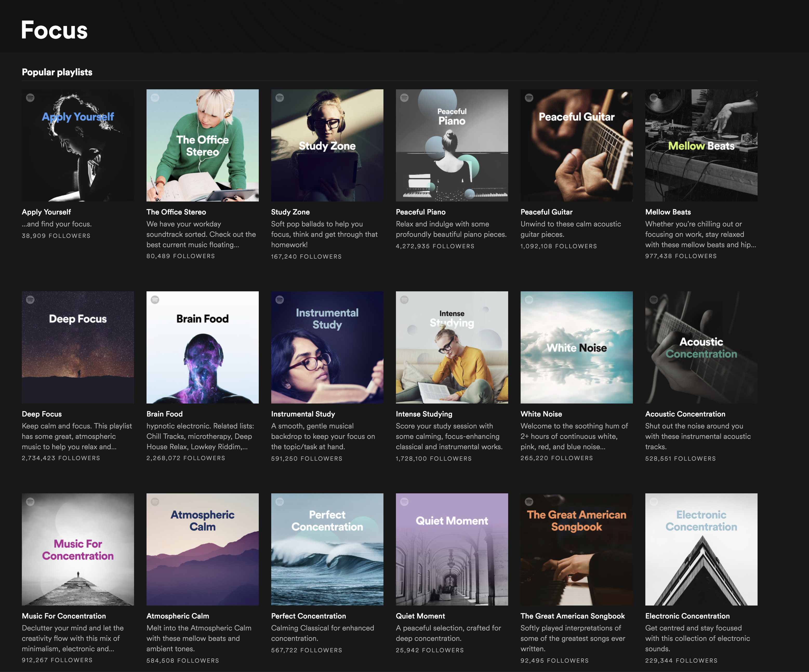Screen dimensions: 809x672
Task: Click the Spotify logo on Brain Food cover
Action: [x=155, y=300]
